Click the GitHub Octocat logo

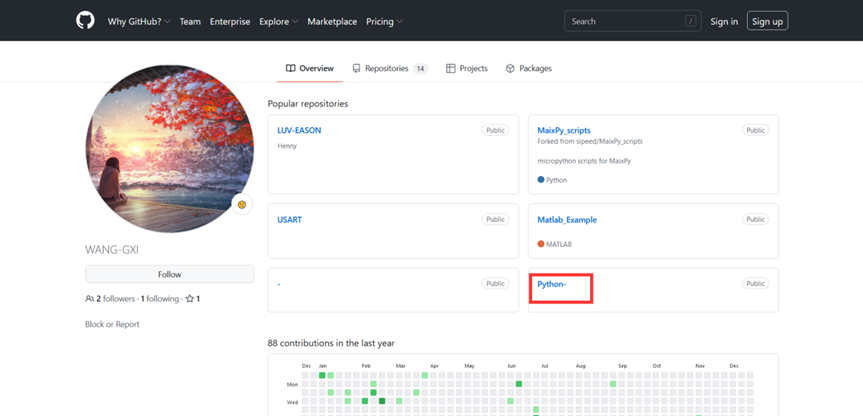point(85,21)
